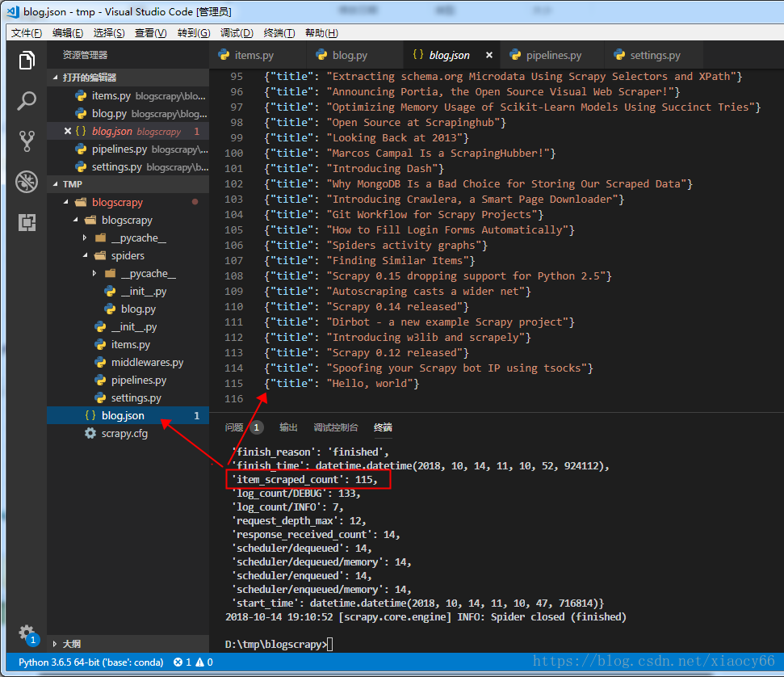This screenshot has height=677, width=784.
Task: Click scrapy.cfg gear file icon
Action: [x=90, y=433]
